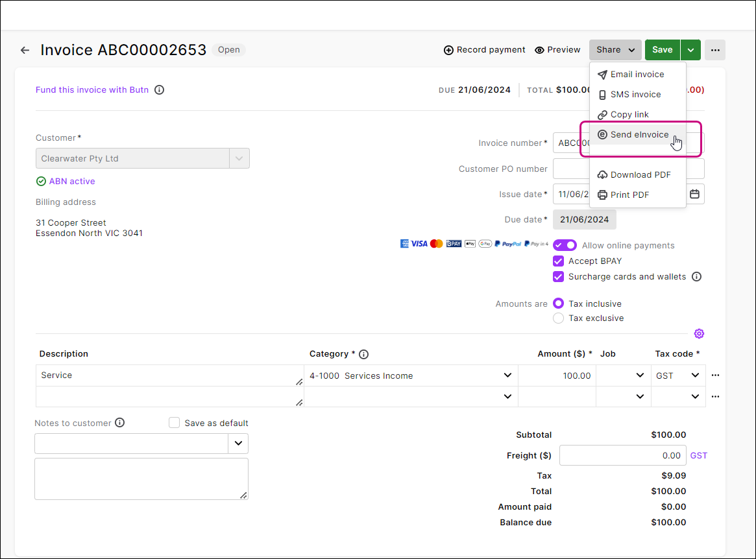Open the Customer dropdown for Clearwater Pty Ltd

tap(239, 158)
